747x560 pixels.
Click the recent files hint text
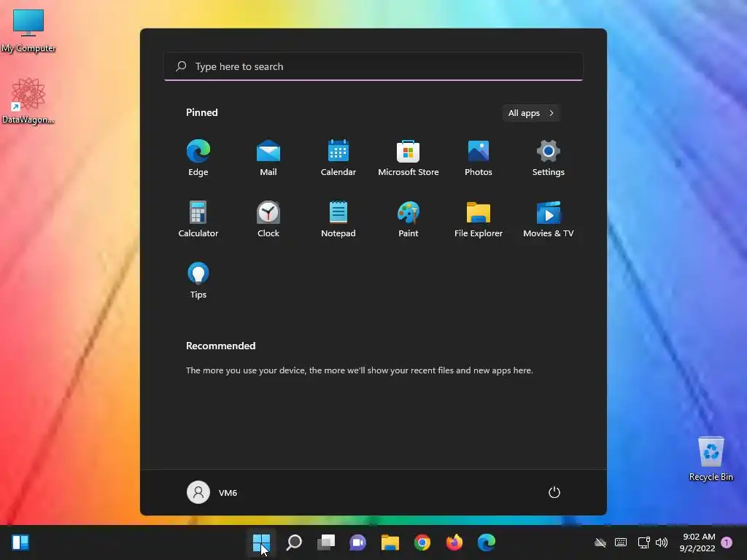point(359,370)
